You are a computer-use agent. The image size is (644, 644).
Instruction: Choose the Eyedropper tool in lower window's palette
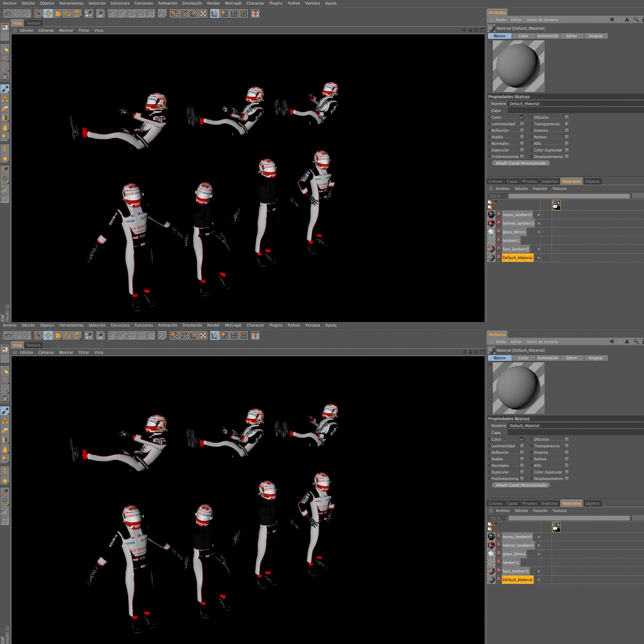pyautogui.click(x=5, y=492)
